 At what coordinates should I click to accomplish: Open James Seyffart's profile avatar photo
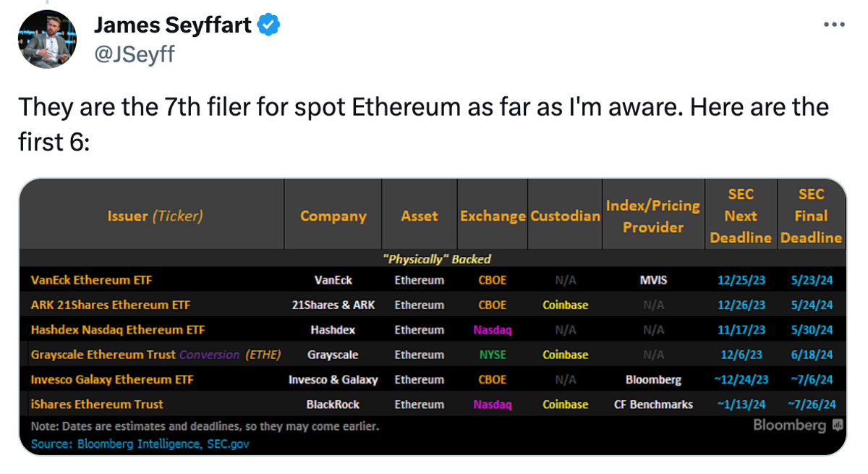pos(47,39)
